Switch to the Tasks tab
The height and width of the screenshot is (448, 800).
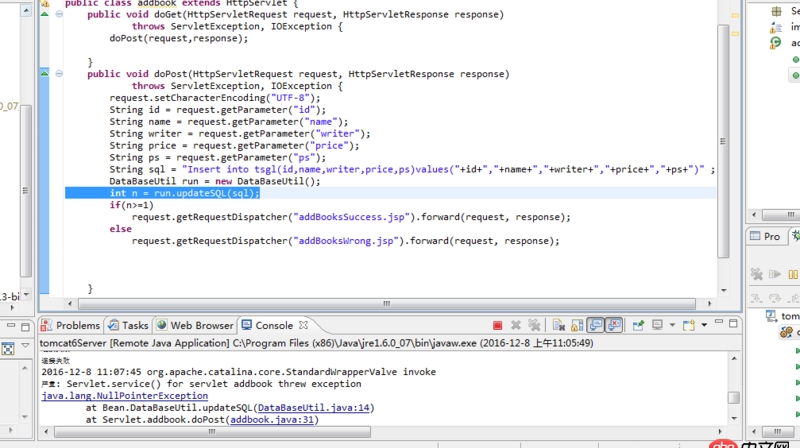[x=128, y=325]
